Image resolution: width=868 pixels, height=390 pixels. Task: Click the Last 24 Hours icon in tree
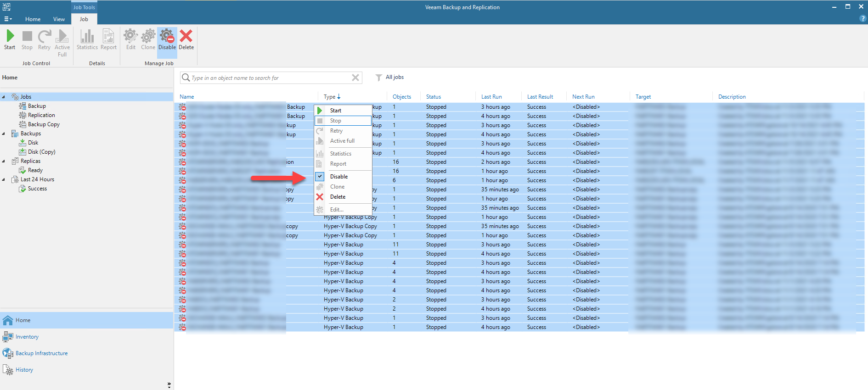15,179
